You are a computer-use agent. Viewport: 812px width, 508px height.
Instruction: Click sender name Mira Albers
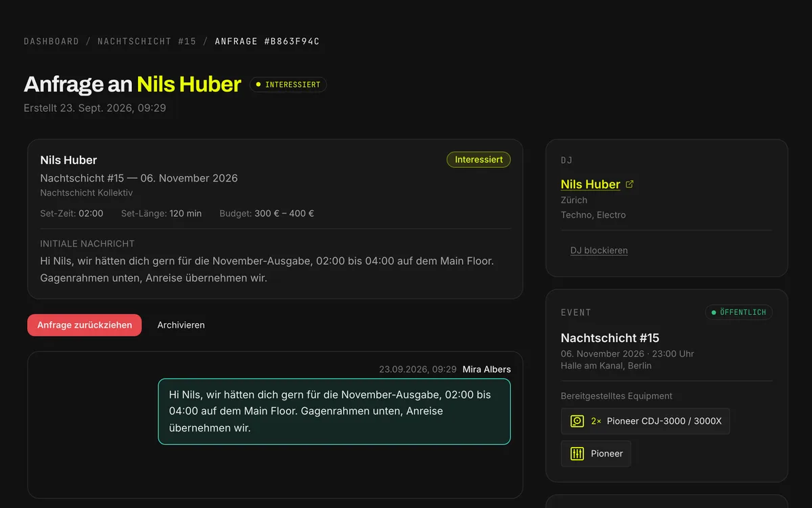pyautogui.click(x=487, y=369)
